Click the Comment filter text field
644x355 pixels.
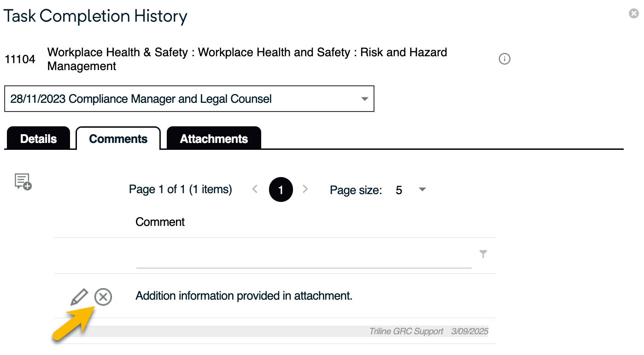pos(304,259)
